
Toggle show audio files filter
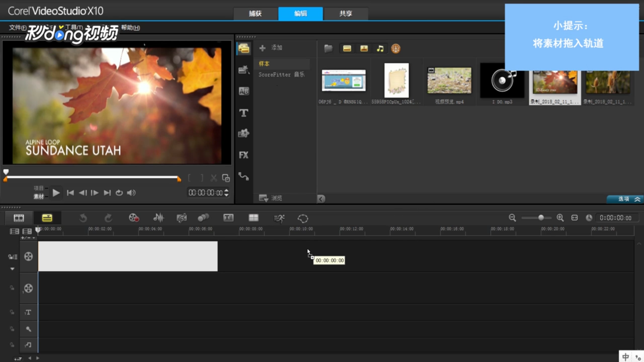click(x=380, y=49)
